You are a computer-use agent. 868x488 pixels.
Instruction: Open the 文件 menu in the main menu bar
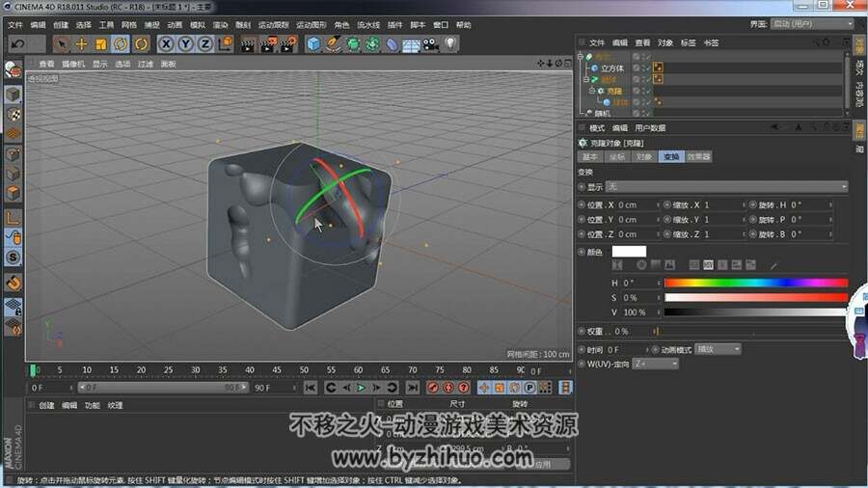tap(14, 25)
